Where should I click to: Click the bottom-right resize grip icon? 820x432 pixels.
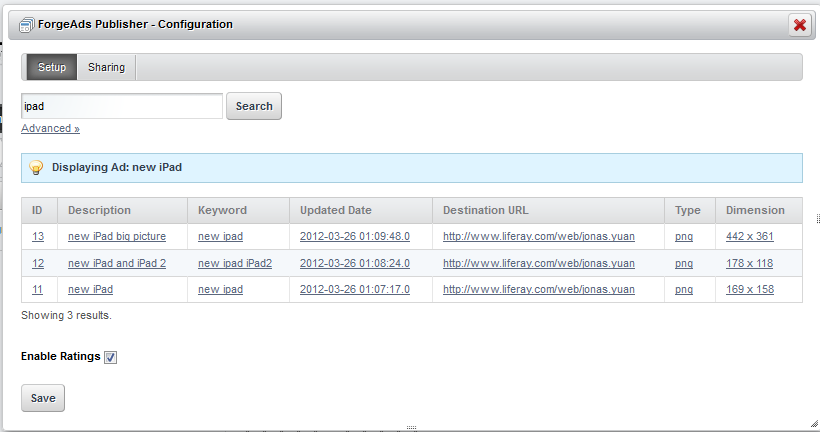(814, 423)
